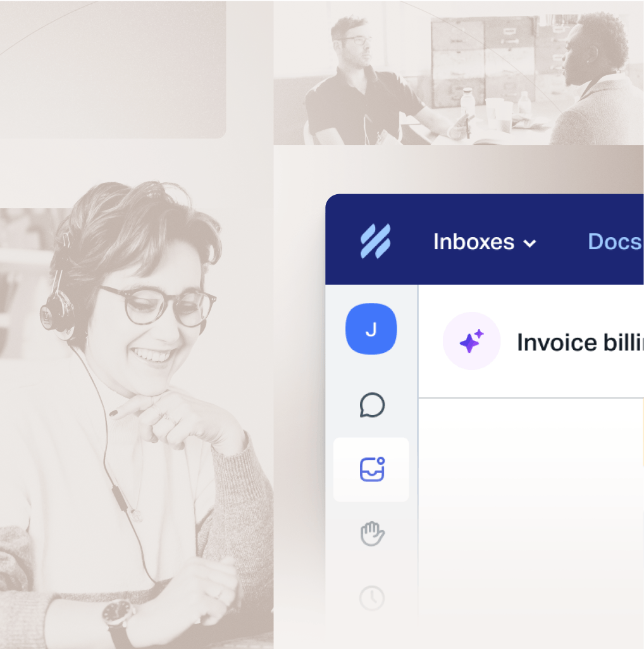
Task: Click the raised hand sidebar icon
Action: pos(372,534)
